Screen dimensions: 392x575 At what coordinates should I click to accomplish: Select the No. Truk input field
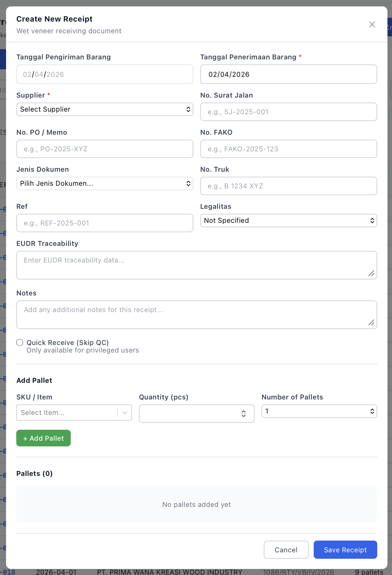(288, 186)
